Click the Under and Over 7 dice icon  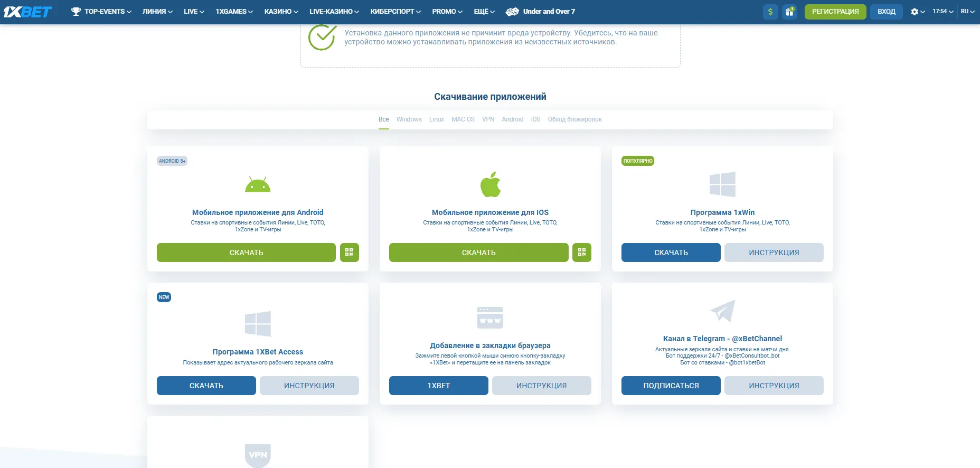tap(512, 12)
